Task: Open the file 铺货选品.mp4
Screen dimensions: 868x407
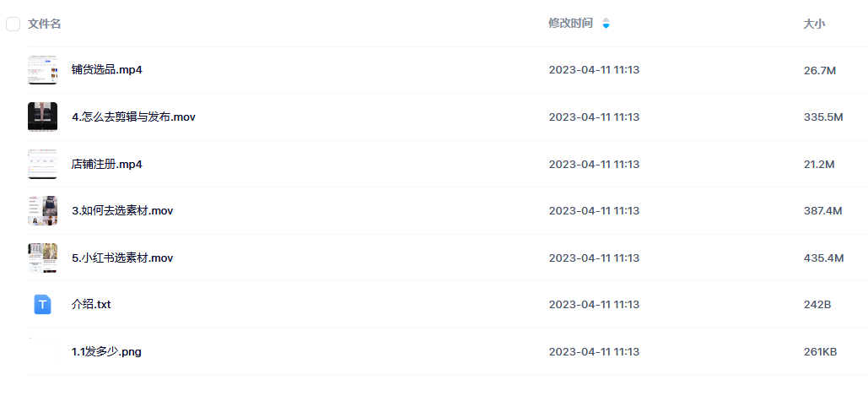Action: tap(107, 70)
